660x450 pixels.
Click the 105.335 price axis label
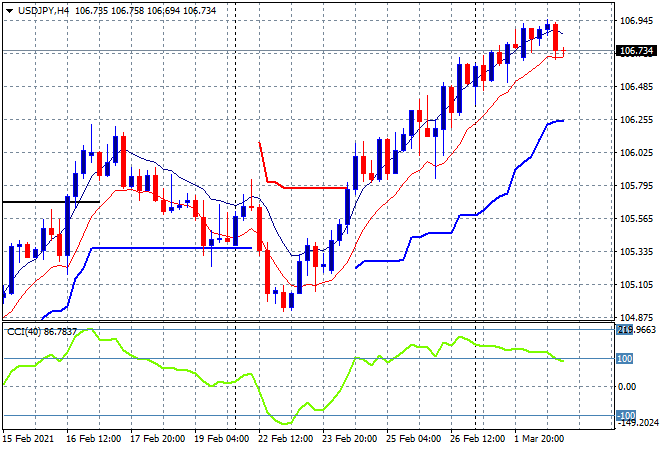click(636, 252)
